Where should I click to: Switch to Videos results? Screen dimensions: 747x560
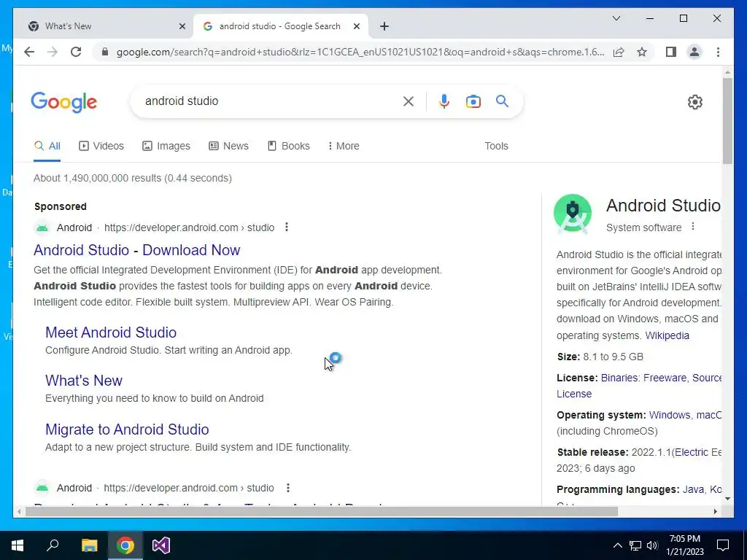[x=101, y=146]
